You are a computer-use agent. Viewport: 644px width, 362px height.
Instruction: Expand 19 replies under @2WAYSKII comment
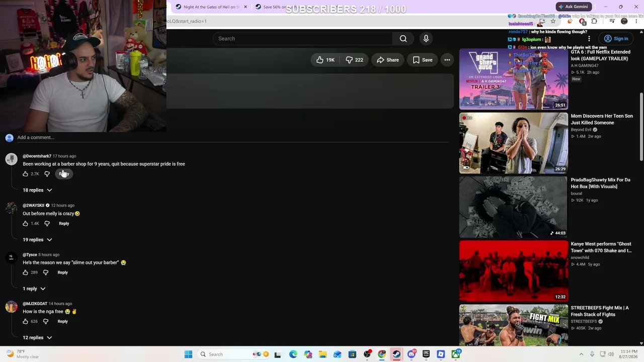point(37,240)
